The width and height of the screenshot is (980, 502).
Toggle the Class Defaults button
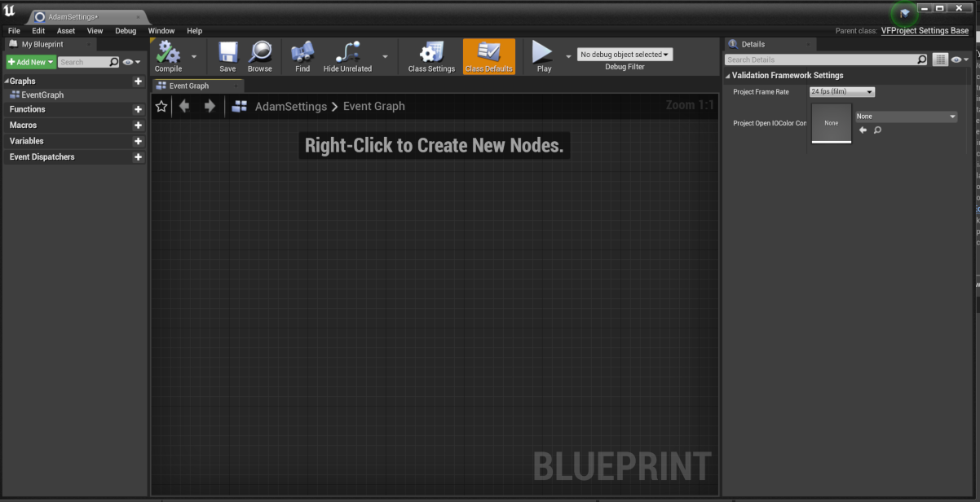489,56
